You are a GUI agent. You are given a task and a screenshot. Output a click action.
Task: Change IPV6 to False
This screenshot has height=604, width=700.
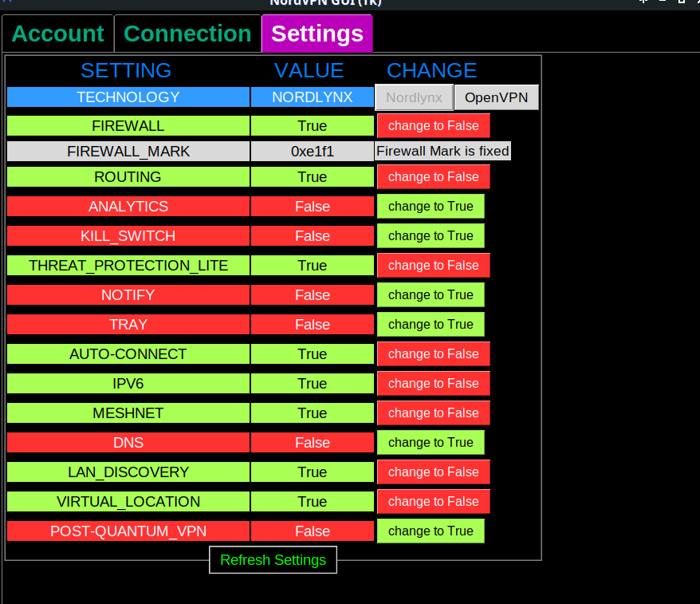[x=433, y=383]
